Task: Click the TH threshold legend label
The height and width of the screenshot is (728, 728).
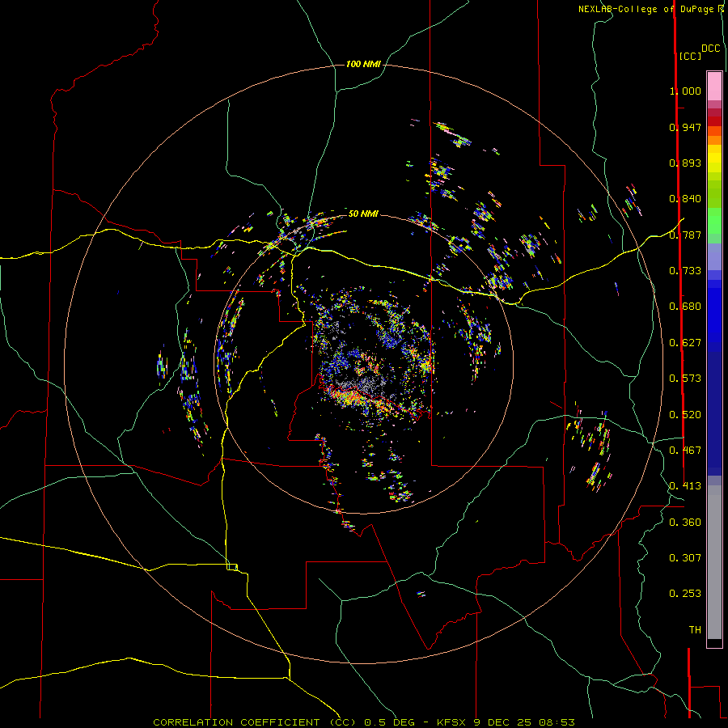Action: click(695, 630)
